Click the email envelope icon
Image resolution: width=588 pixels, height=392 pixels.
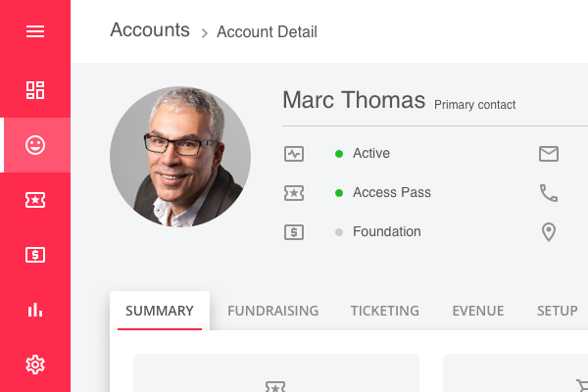[x=549, y=154]
